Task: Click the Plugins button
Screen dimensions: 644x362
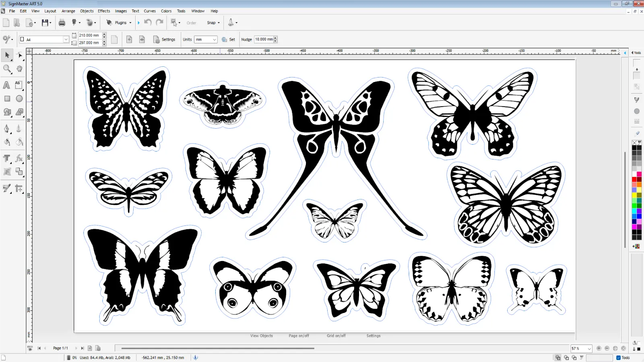Action: pos(120,23)
